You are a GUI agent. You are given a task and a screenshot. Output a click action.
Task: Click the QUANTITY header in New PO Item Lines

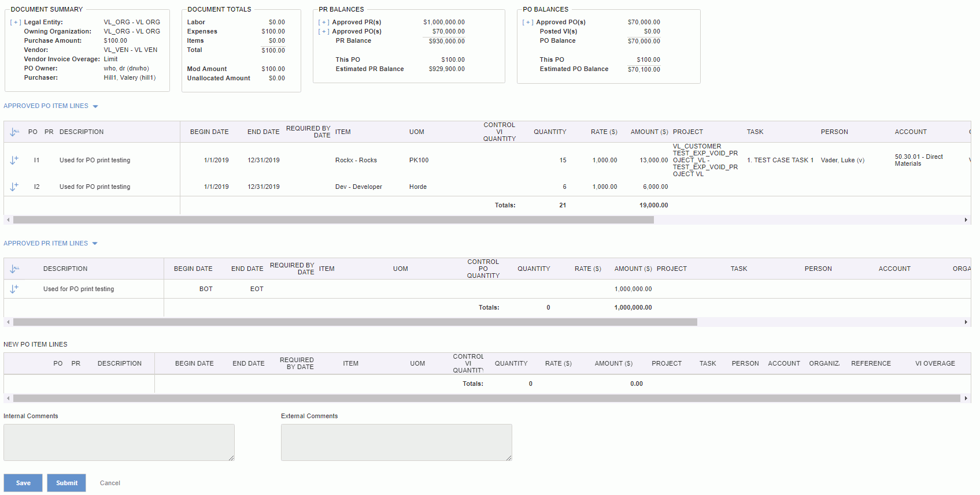[x=511, y=364]
